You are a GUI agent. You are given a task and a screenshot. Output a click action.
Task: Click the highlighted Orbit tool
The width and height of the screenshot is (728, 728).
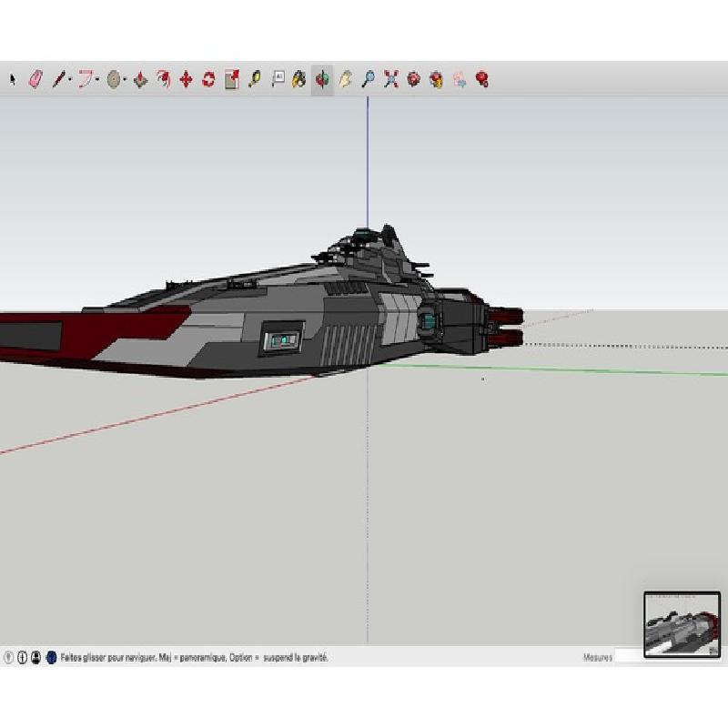click(x=322, y=79)
